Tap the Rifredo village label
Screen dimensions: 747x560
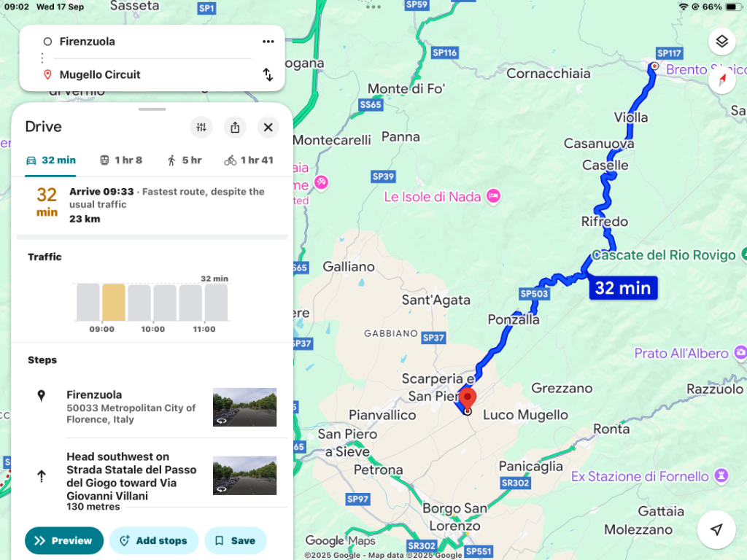pyautogui.click(x=605, y=222)
